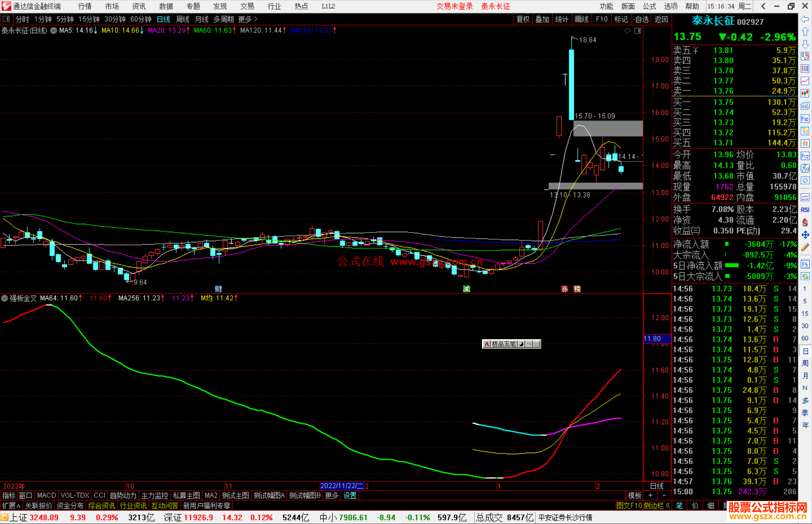Click the F10 icon in right sidebar
The width and height of the screenshot is (812, 524).
805,119
